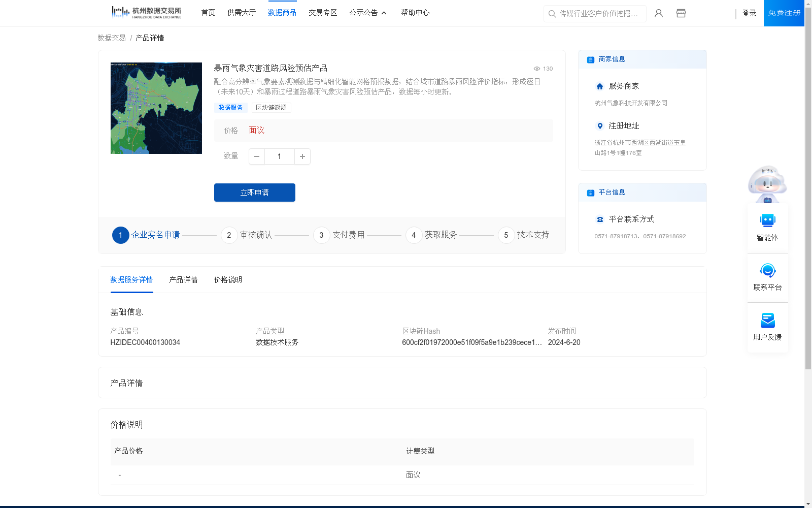Open the 联系平台 headset icon
The image size is (812, 508).
(x=767, y=270)
